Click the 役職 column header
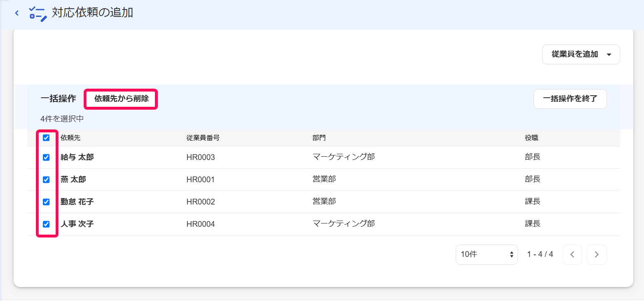The width and height of the screenshot is (644, 301). click(532, 138)
